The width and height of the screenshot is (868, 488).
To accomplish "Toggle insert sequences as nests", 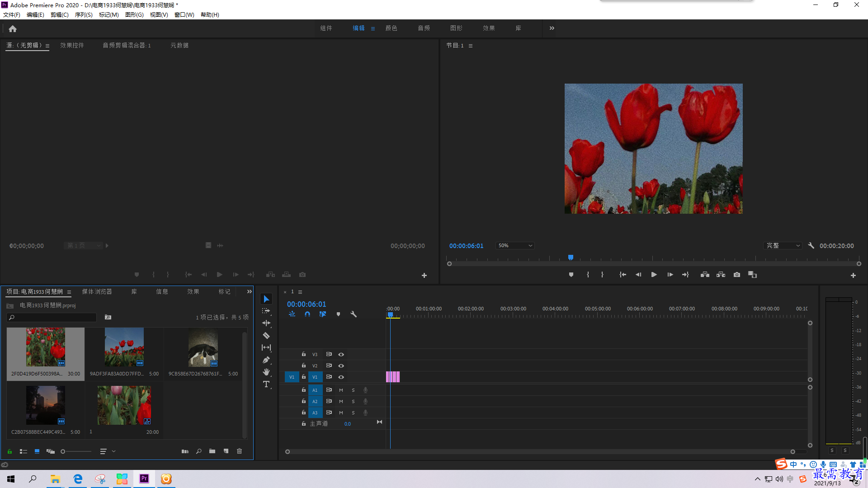I will [x=292, y=314].
